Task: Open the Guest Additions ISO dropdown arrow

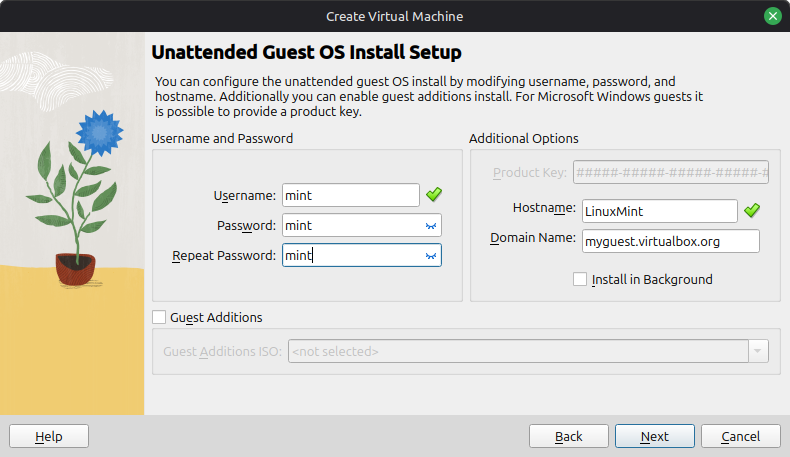Action: tap(758, 351)
